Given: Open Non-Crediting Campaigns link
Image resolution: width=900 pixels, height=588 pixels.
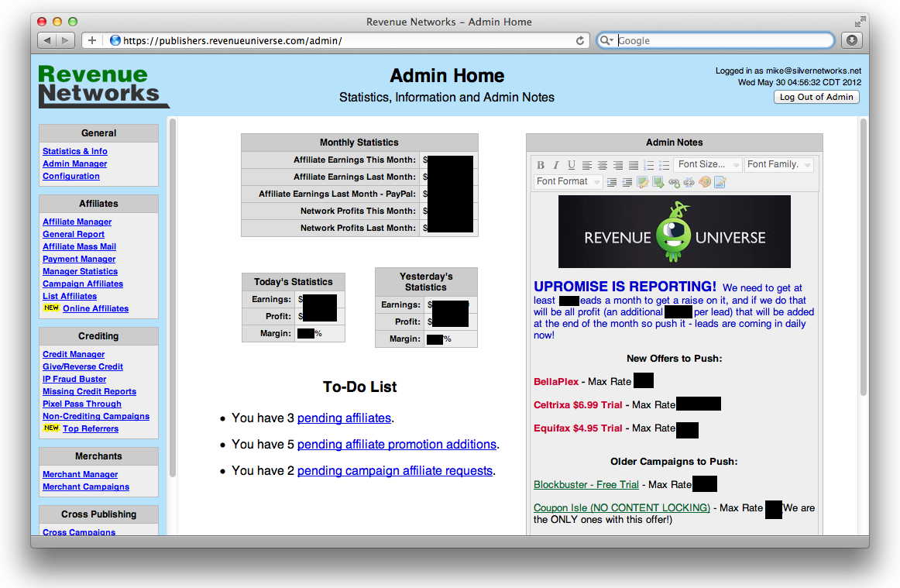Looking at the screenshot, I should [x=96, y=416].
